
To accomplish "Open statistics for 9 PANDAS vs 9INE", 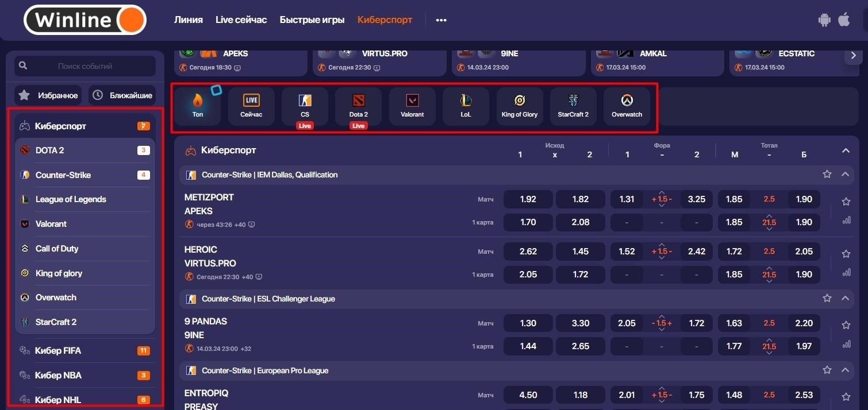I will tap(846, 344).
